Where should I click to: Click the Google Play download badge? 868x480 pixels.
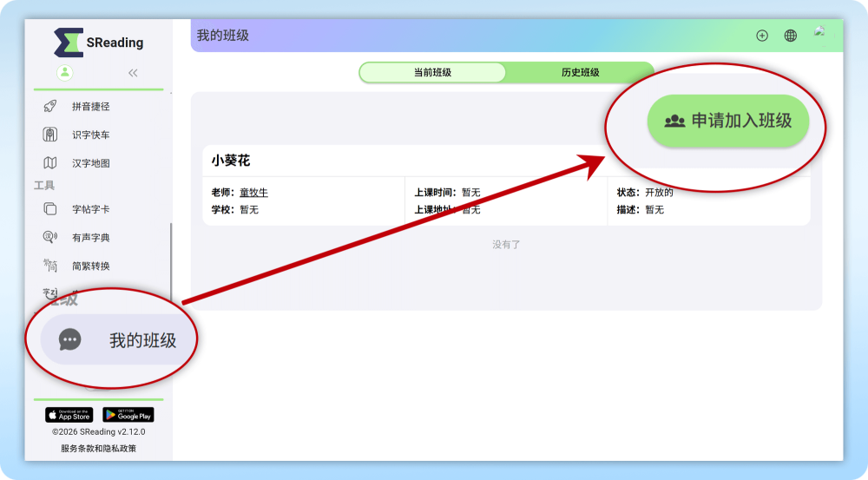pyautogui.click(x=128, y=415)
